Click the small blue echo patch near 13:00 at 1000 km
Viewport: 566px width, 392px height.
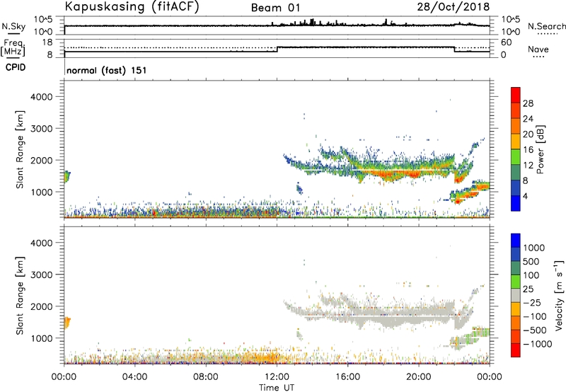pyautogui.click(x=299, y=189)
